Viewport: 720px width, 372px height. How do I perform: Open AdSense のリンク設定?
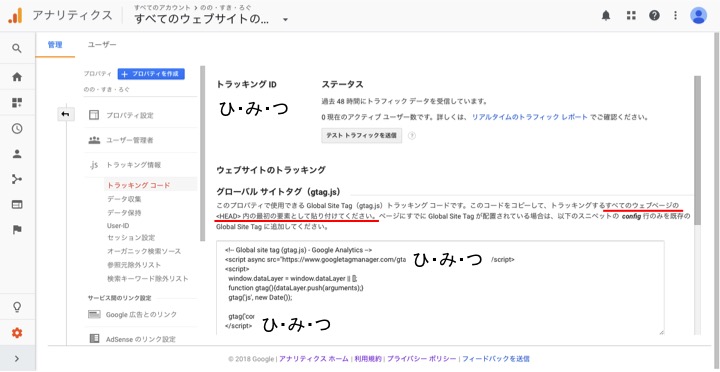point(142,339)
